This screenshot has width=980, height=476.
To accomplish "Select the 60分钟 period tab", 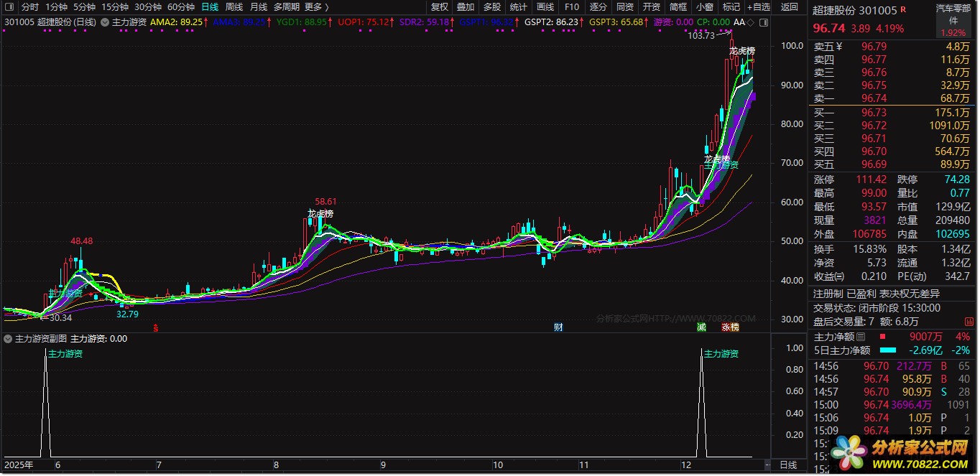I will [181, 7].
